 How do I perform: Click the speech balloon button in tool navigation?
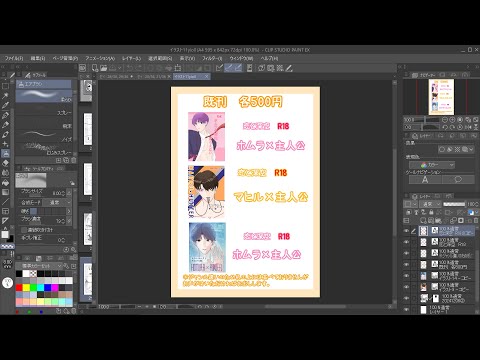(458, 180)
